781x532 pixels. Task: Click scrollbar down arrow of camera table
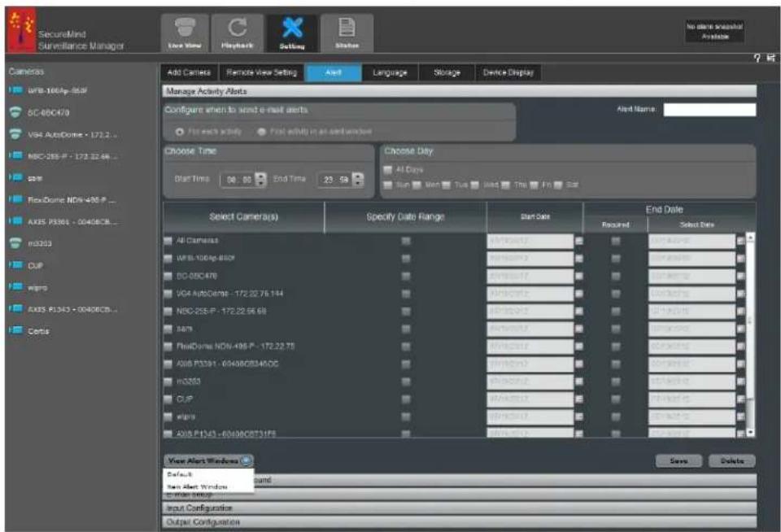click(x=750, y=433)
